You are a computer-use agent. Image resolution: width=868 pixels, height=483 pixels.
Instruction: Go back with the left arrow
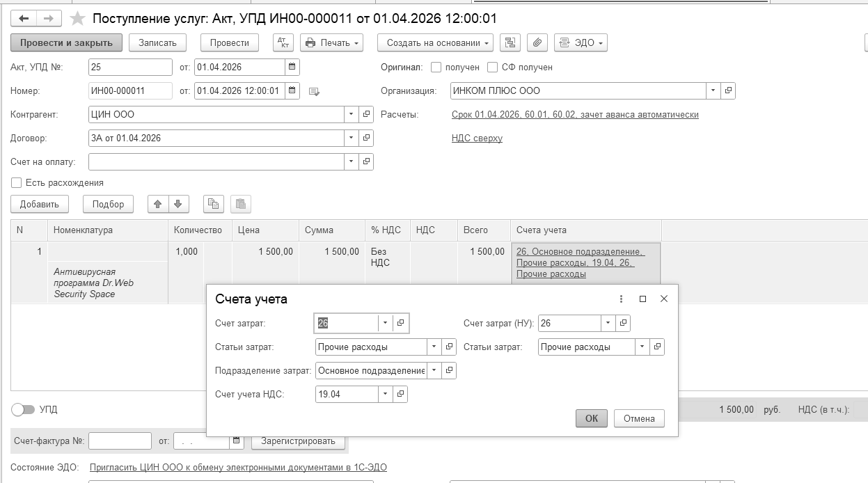coord(24,19)
